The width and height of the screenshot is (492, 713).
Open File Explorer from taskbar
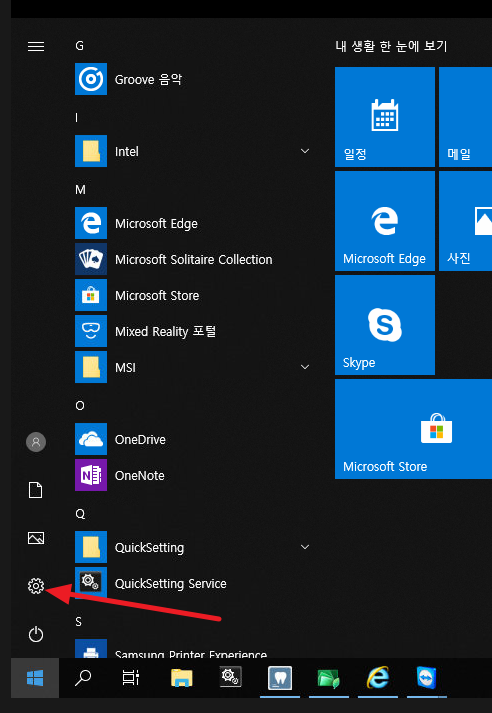(181, 678)
